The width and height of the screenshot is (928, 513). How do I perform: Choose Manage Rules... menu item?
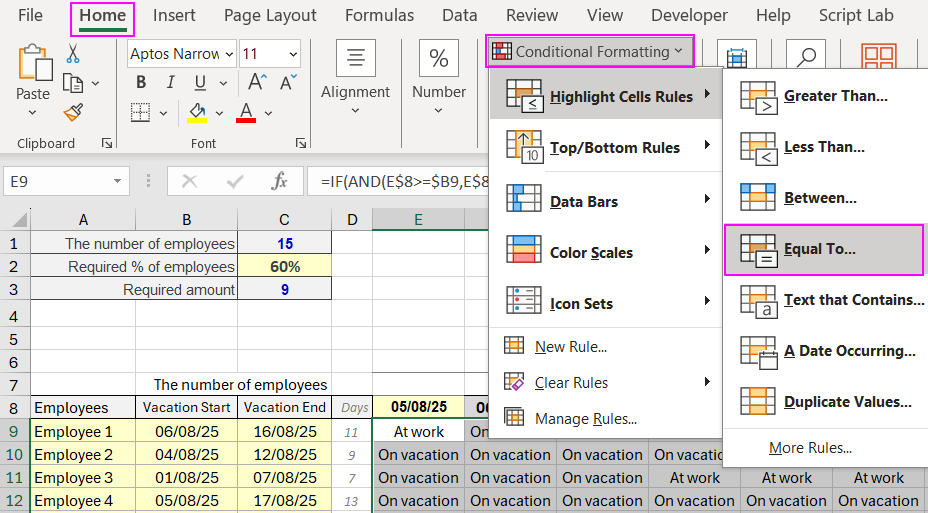coord(606,419)
